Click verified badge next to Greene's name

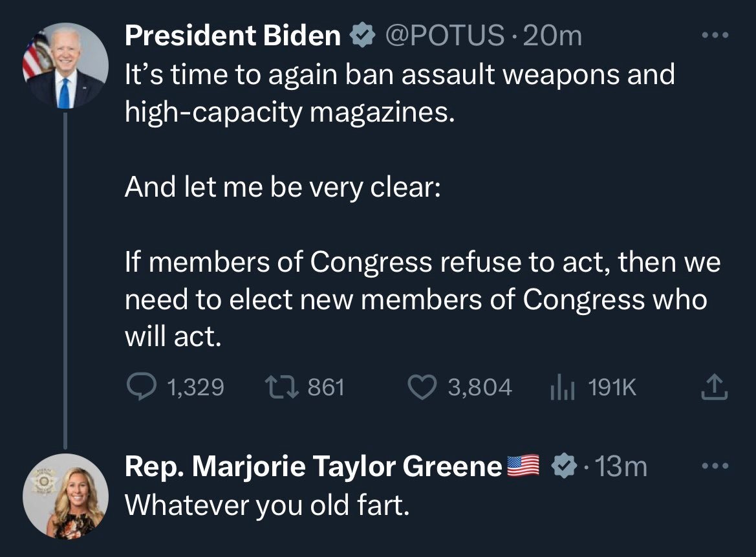coord(567,465)
